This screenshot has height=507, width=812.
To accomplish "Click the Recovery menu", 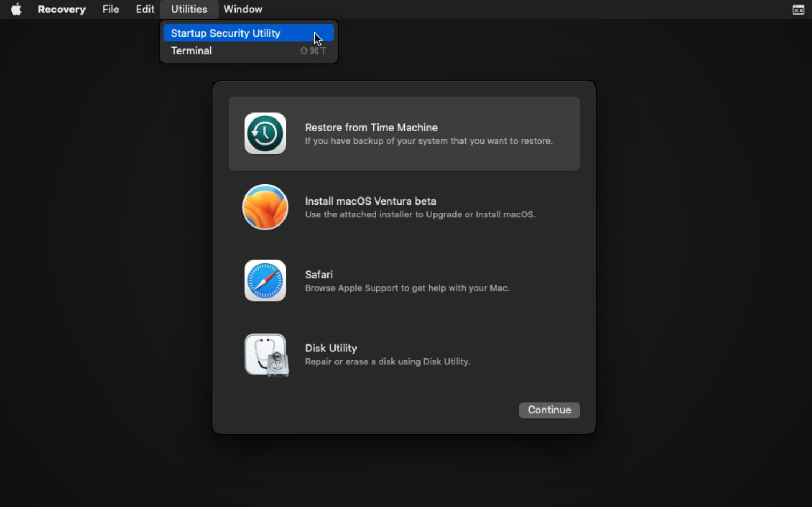I will coord(61,9).
